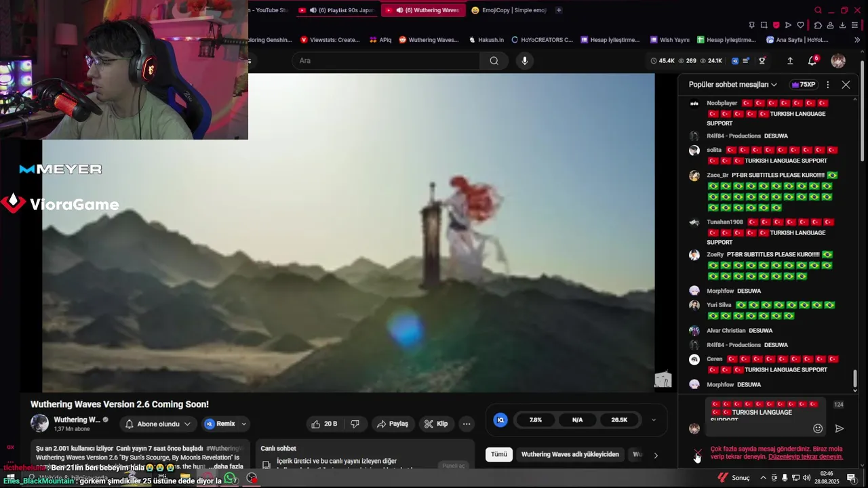
Task: Select the Tümü filter chip
Action: [x=499, y=454]
